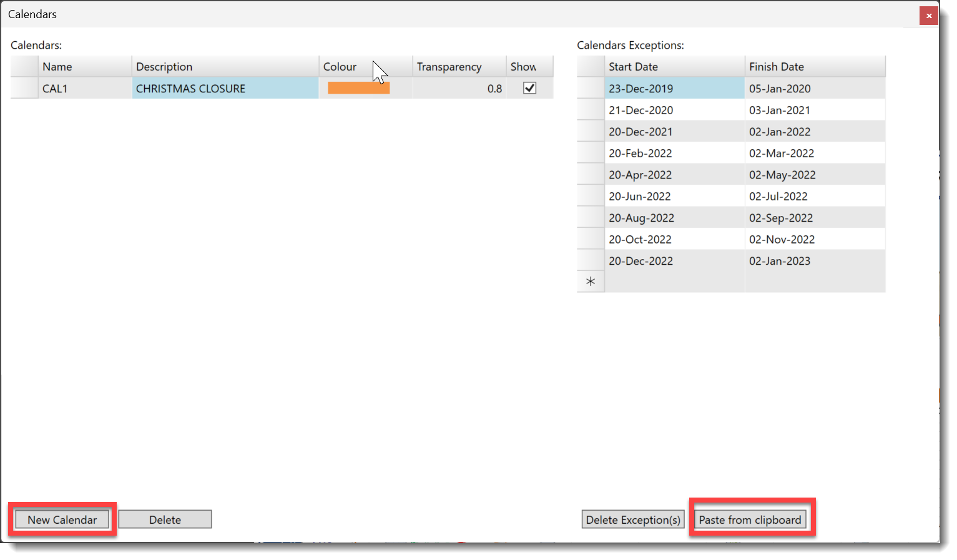Select start date 20-Oct-2022

click(x=675, y=239)
